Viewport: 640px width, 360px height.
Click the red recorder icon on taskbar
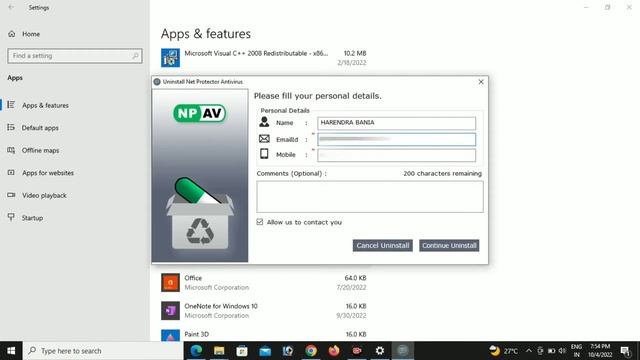(357, 351)
